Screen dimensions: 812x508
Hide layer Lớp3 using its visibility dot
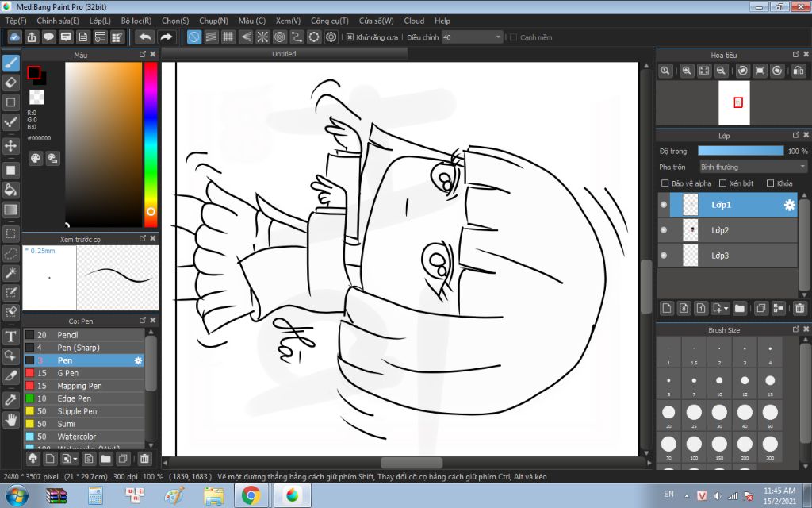coord(664,256)
